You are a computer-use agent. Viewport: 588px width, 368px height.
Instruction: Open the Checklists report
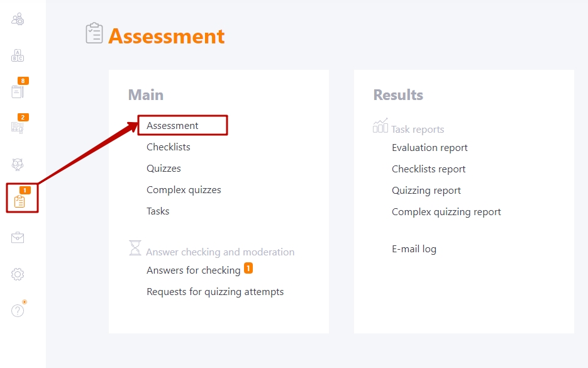429,169
